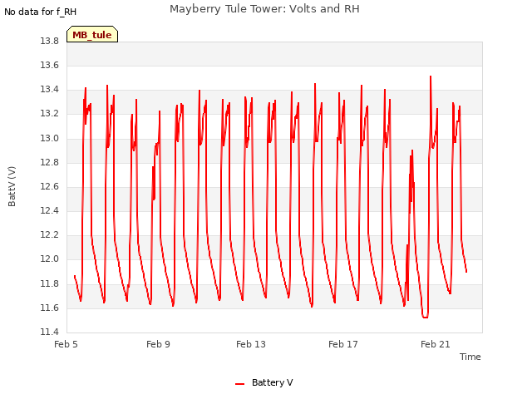Screen dimensions: 532x399
Task: Click the highest voltage peak near Feb 21
Action: pyautogui.click(x=431, y=76)
